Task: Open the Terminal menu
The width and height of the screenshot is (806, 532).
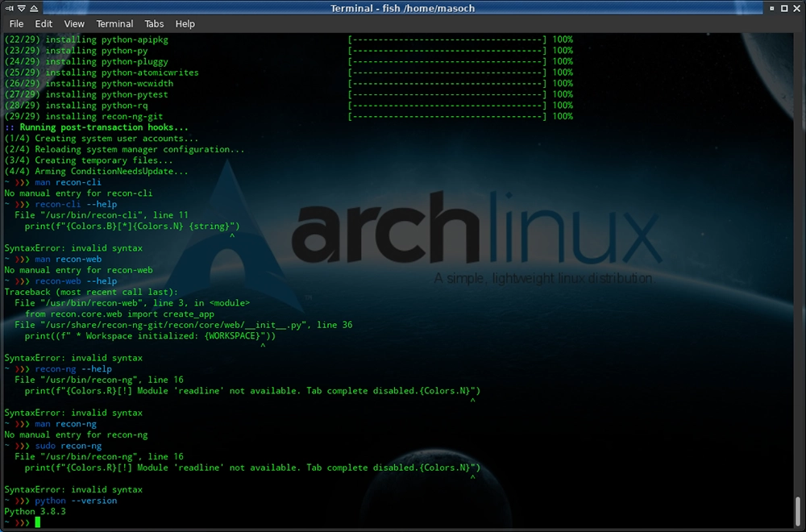Action: pyautogui.click(x=114, y=23)
